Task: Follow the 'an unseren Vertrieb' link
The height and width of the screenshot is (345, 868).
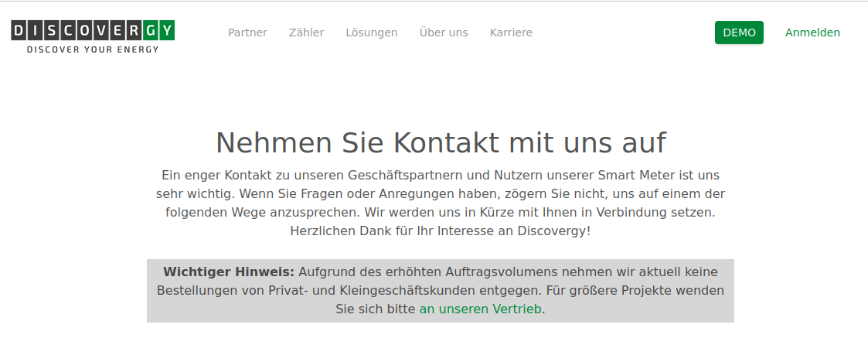Action: [x=480, y=309]
